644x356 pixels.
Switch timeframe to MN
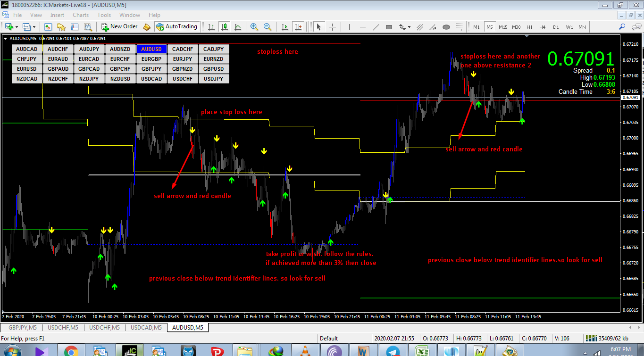click(582, 27)
